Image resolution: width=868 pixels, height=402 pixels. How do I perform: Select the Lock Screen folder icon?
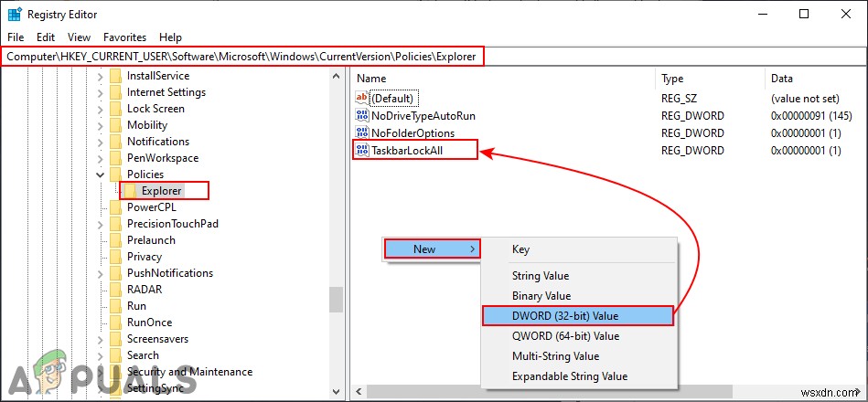115,109
